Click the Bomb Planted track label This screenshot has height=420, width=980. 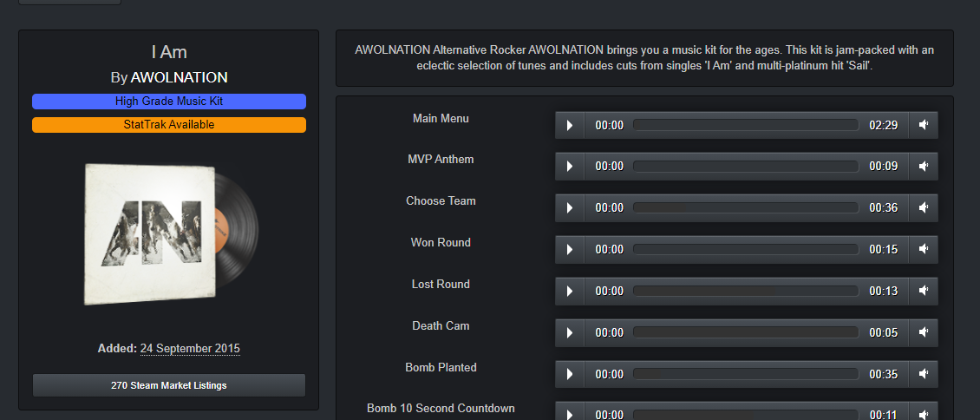(441, 368)
